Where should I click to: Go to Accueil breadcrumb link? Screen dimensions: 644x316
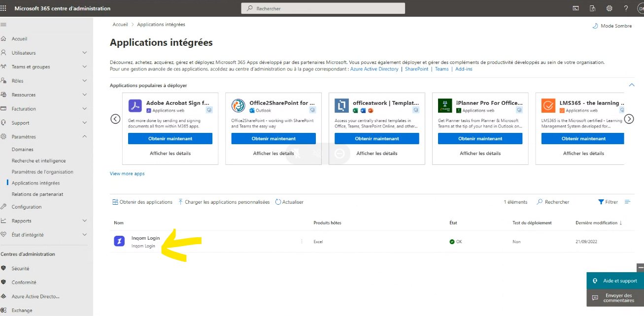click(x=120, y=25)
